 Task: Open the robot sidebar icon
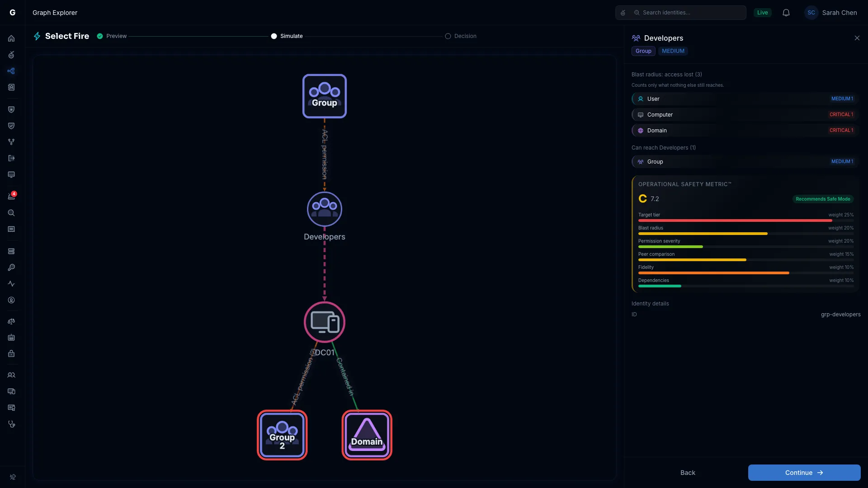11,338
